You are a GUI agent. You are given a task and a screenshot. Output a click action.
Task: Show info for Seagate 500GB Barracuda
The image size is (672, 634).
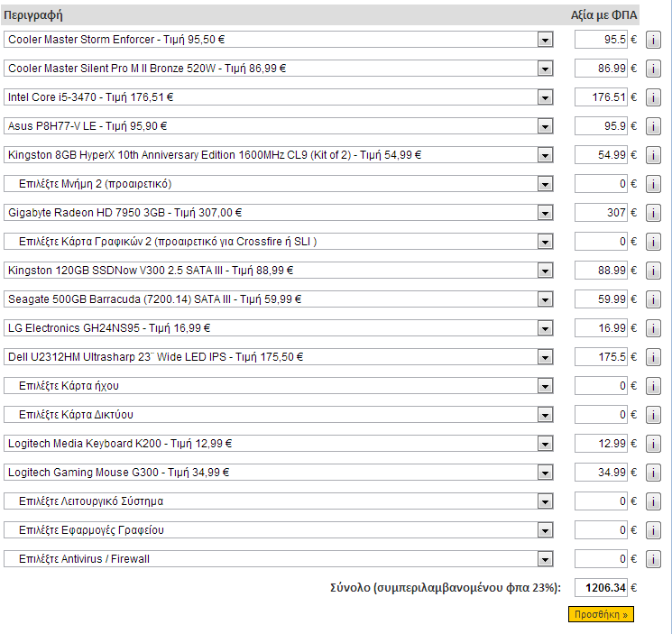pos(653,299)
